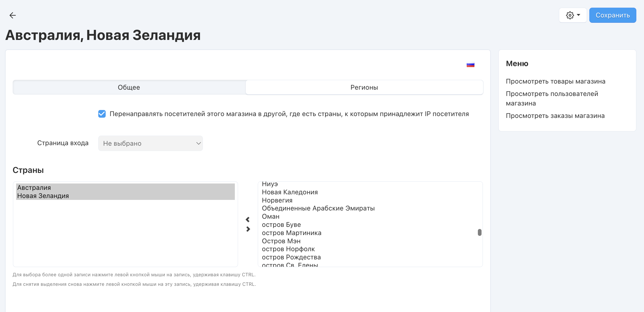644x312 pixels.
Task: Switch to the Общее tab
Action: tap(129, 87)
